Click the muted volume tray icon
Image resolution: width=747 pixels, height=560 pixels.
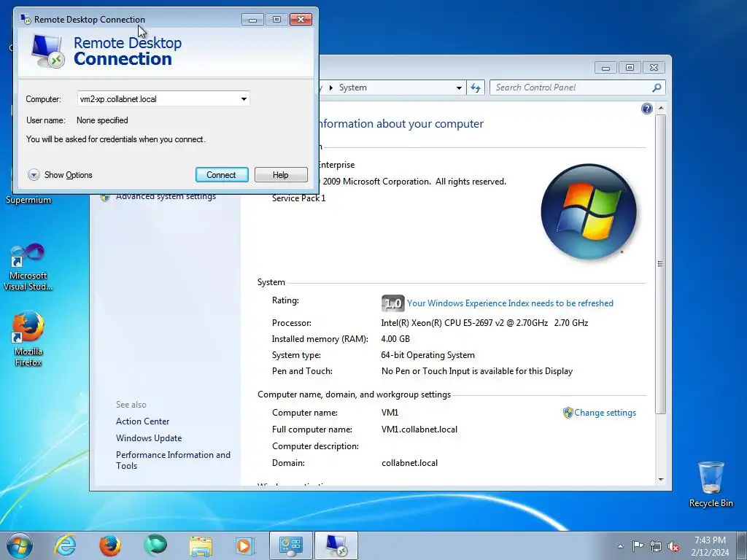click(673, 546)
